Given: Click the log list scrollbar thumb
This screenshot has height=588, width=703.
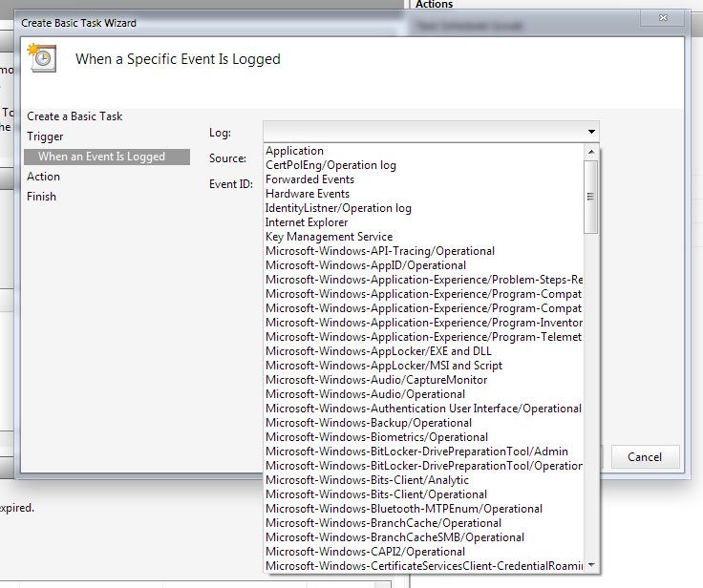Looking at the screenshot, I should pyautogui.click(x=591, y=197).
